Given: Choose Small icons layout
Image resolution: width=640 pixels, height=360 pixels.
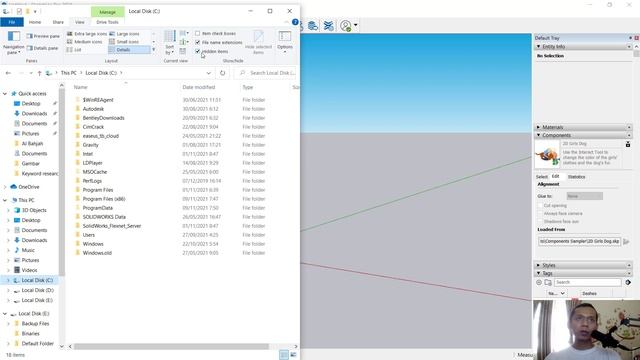Looking at the screenshot, I should (x=124, y=42).
